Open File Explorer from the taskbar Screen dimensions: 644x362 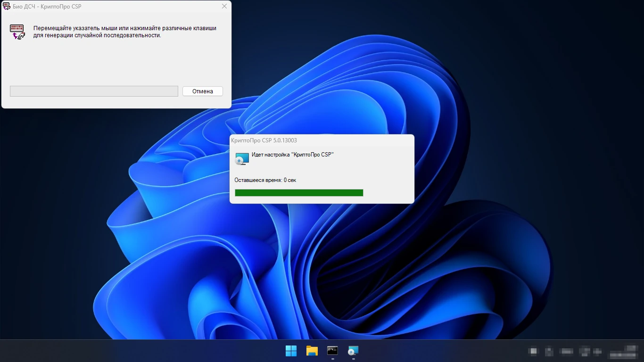312,351
